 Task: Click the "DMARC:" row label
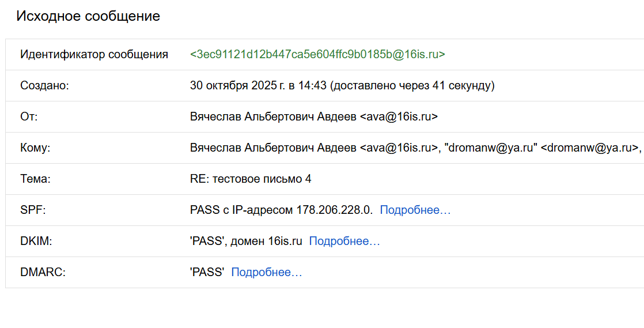click(43, 272)
